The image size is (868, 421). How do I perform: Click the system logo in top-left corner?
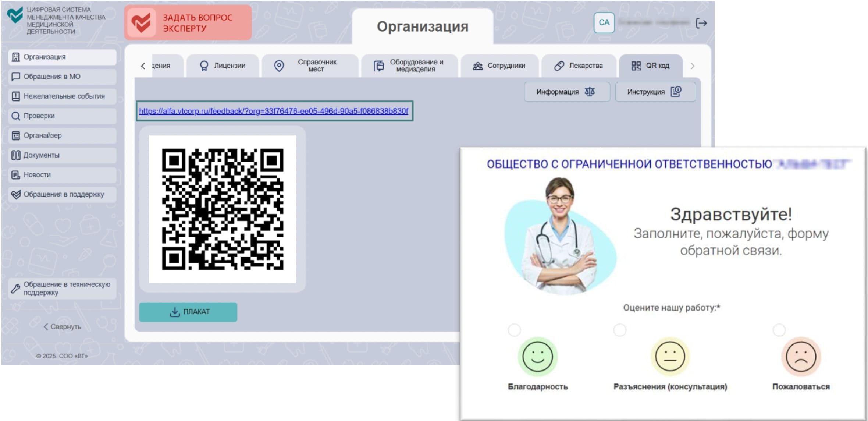point(15,15)
